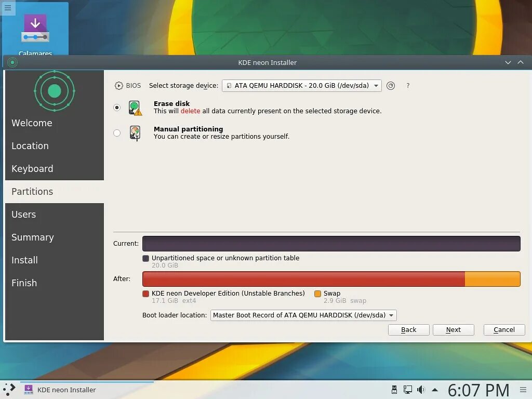Click the KDE neon logo in sidebar
This screenshot has height=399, width=532.
[x=54, y=91]
